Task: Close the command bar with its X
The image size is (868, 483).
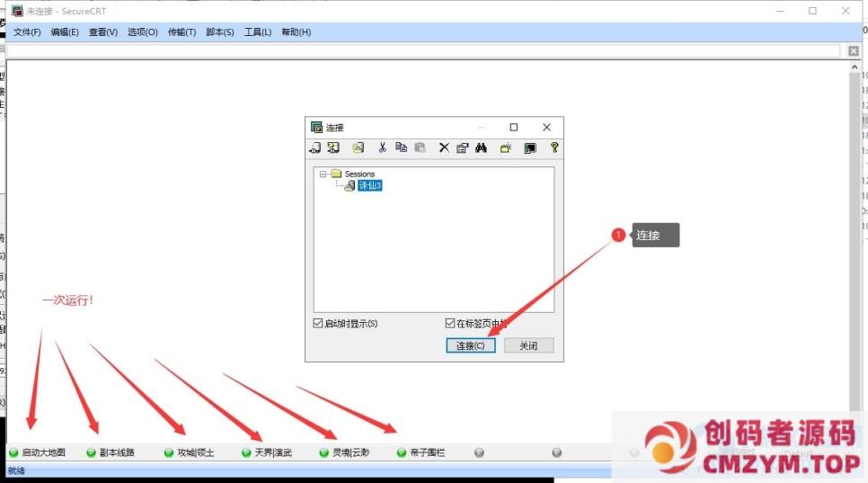Action: pyautogui.click(x=854, y=51)
